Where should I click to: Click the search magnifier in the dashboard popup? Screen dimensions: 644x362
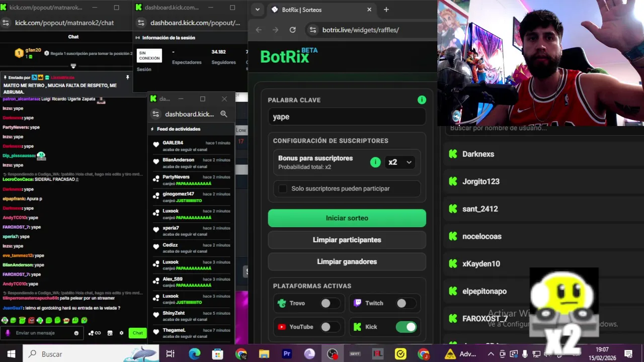coord(224,114)
